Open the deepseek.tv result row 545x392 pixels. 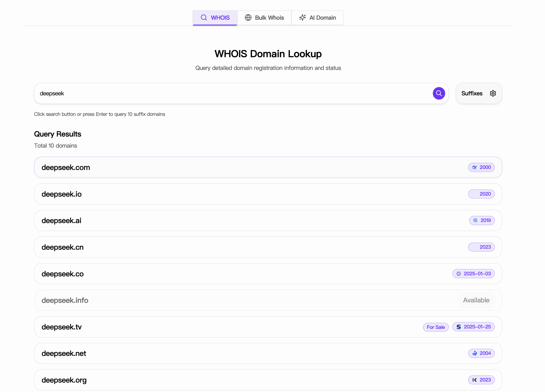(268, 327)
